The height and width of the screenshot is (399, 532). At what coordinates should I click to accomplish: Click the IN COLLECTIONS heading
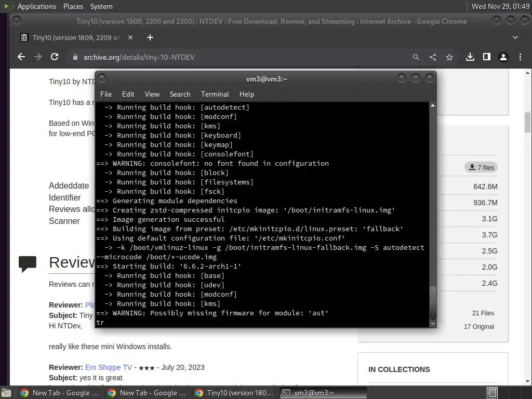click(399, 369)
